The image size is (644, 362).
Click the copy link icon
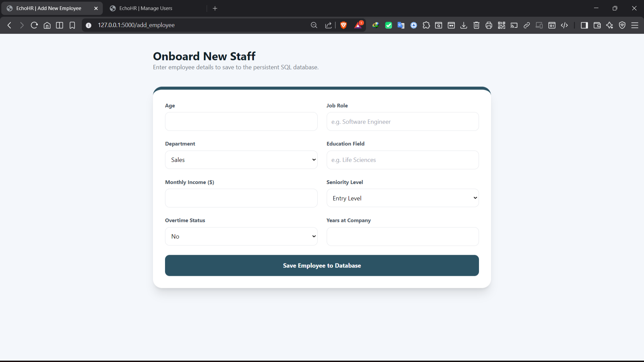pos(526,25)
